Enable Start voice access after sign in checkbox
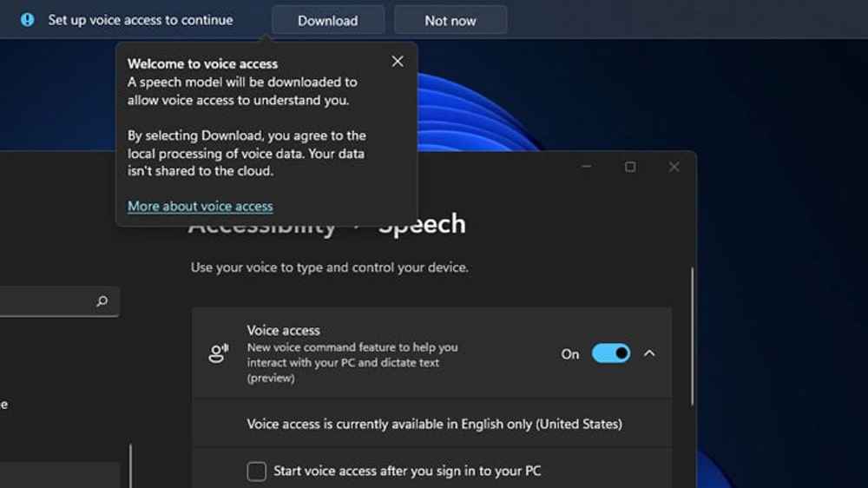The height and width of the screenshot is (488, 868). (256, 472)
